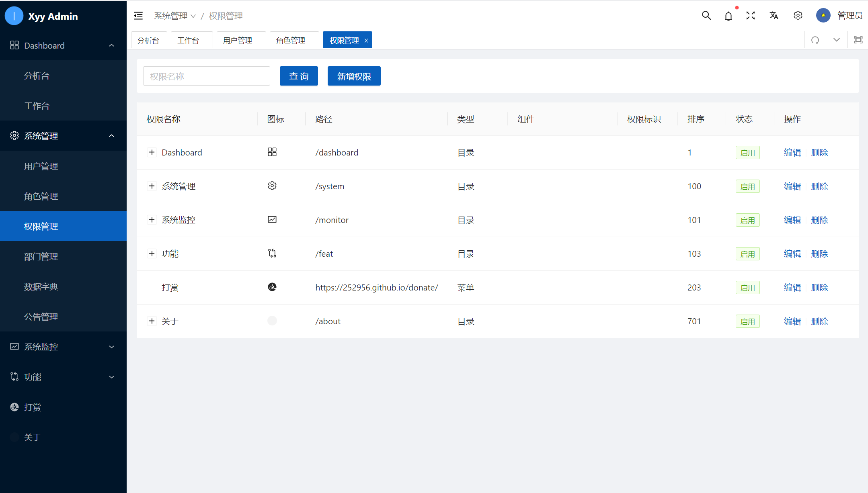Click the header search icon

tap(706, 16)
